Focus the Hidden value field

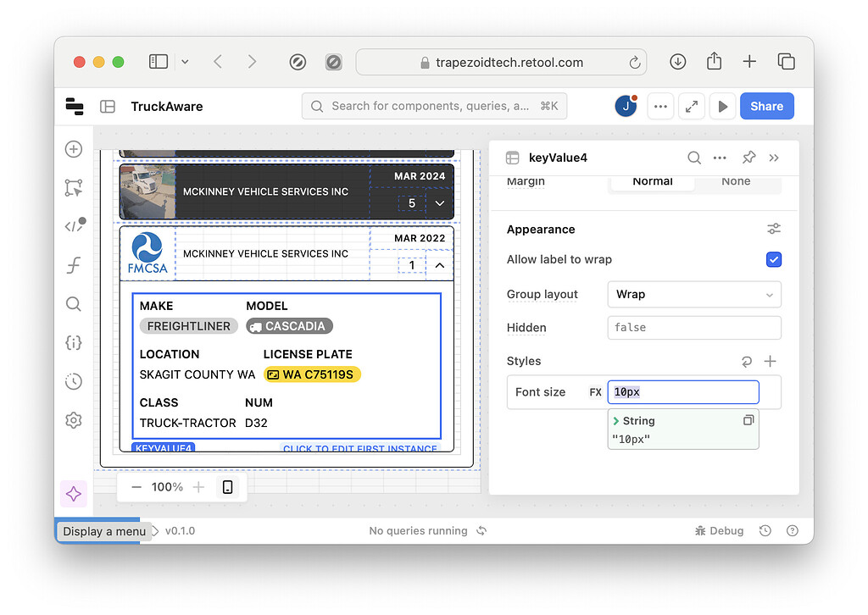tap(694, 328)
